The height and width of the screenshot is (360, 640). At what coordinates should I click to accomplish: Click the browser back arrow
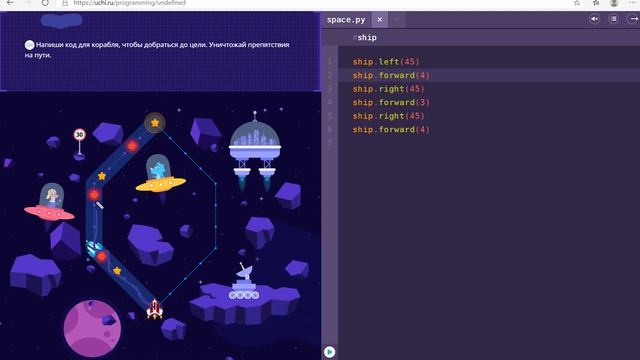point(10,3)
